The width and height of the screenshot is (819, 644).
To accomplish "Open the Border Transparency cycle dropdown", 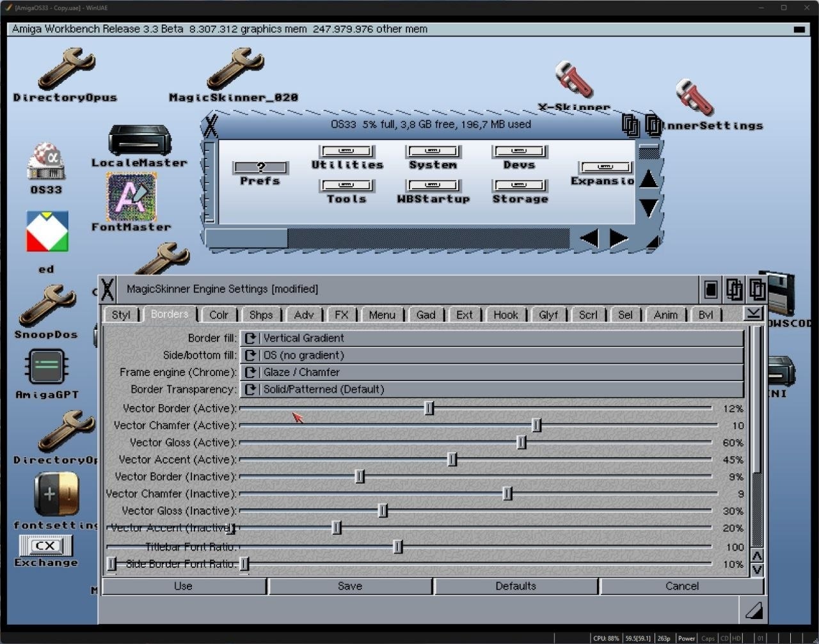I will pyautogui.click(x=491, y=389).
